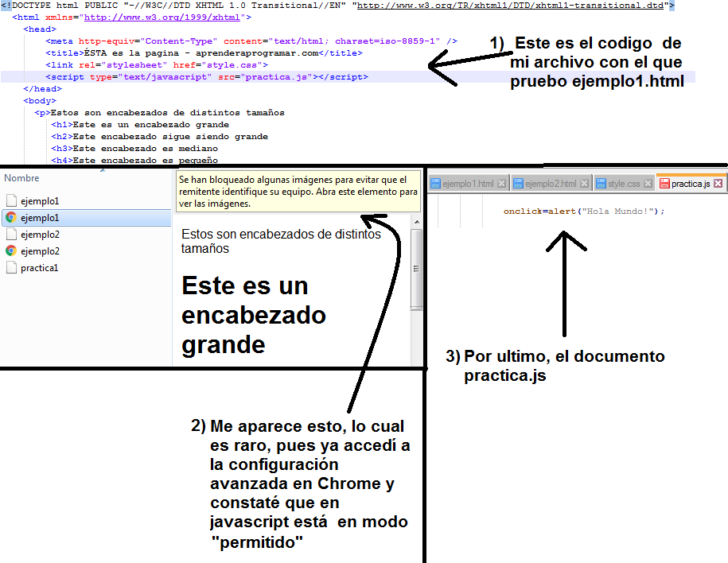The image size is (728, 563).
Task: Click the closing head tag line
Action: 42,88
